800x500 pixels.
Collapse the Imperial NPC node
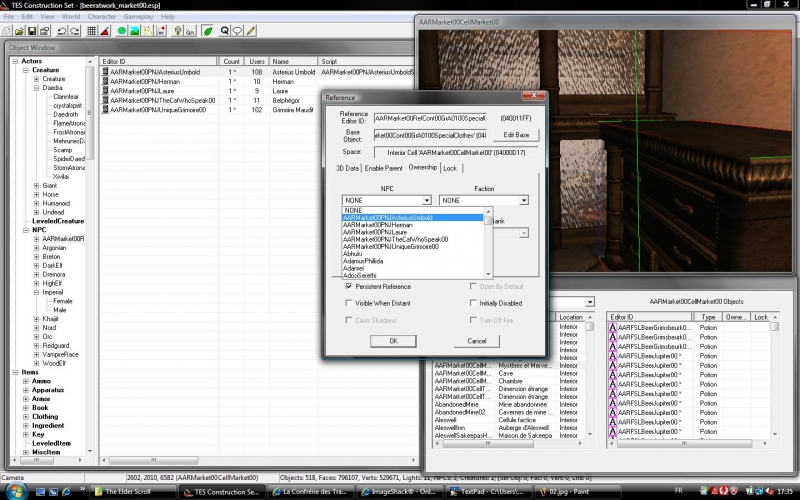(36, 292)
